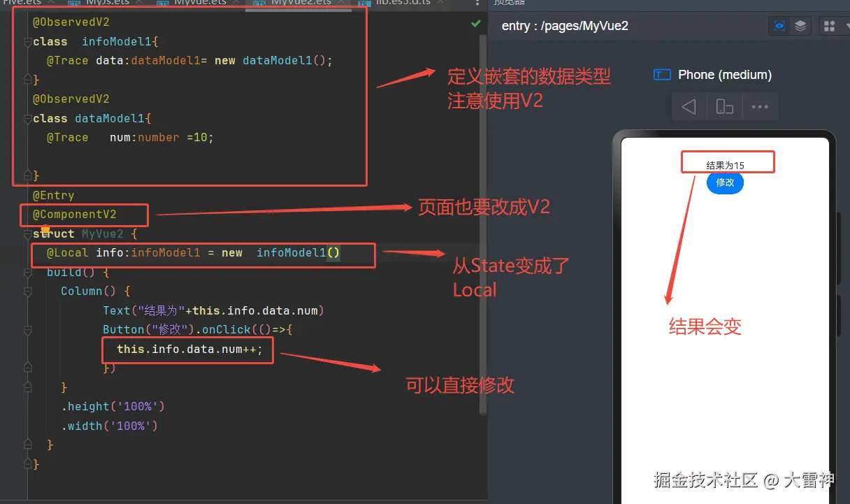
Task: Open the component tree layers icon
Action: click(800, 26)
